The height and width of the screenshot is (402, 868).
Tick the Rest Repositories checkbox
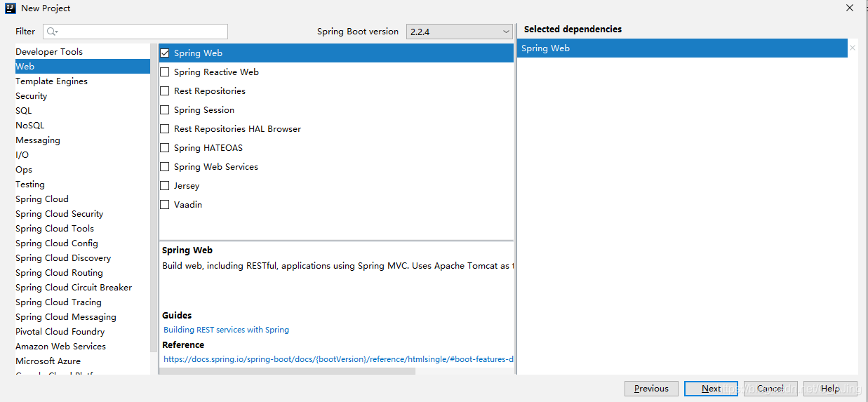pyautogui.click(x=165, y=91)
